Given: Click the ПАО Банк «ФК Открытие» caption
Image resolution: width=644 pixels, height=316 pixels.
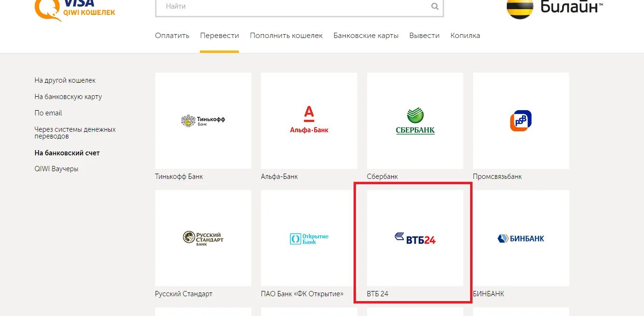Looking at the screenshot, I should tap(302, 294).
